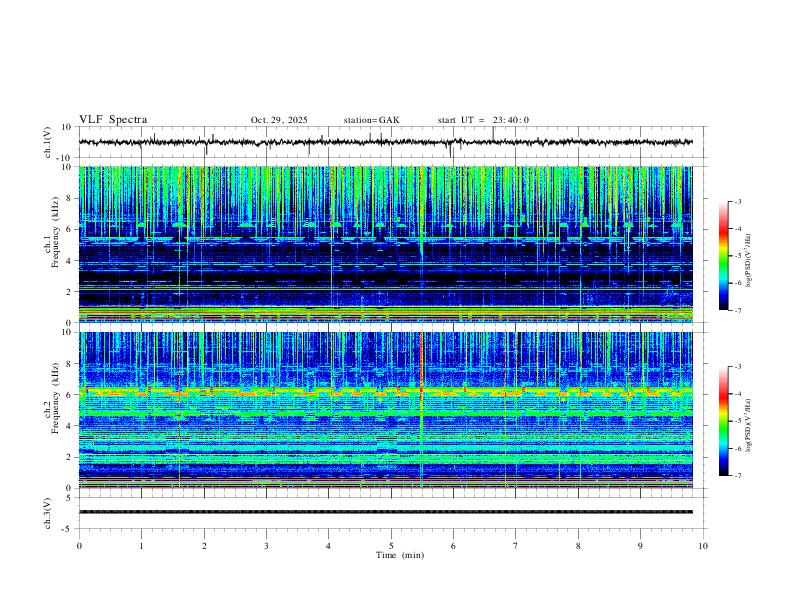Screen dimensions: 792x612
Task: Click the time axis tick label '10'
Action: pos(703,546)
